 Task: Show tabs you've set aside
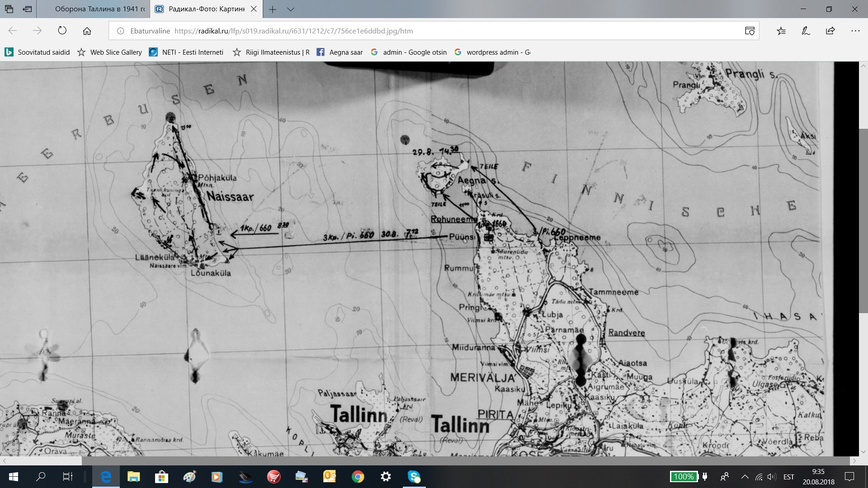[x=9, y=9]
